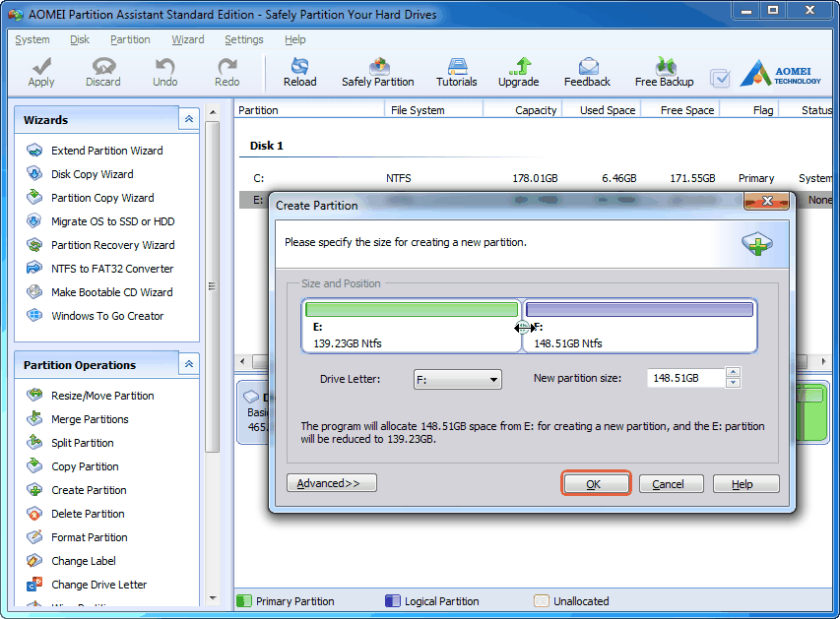The height and width of the screenshot is (619, 840).
Task: Select Format Partition operation
Action: (89, 536)
